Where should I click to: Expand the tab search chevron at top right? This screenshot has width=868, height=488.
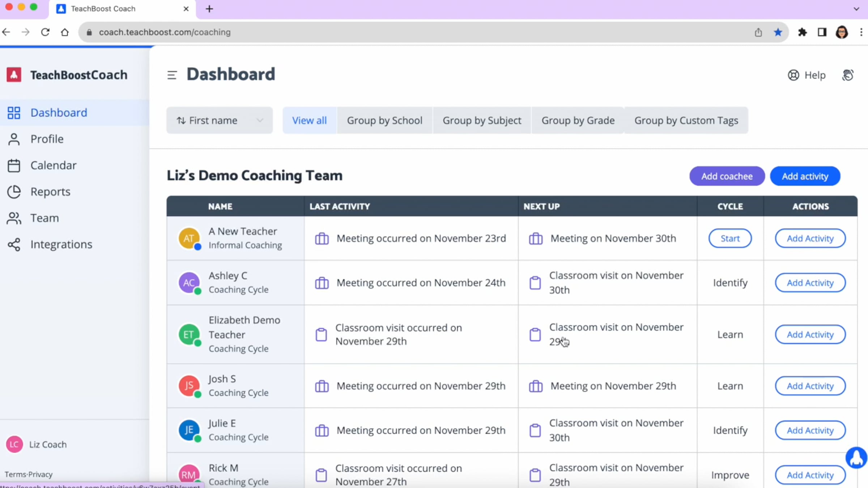(x=856, y=9)
